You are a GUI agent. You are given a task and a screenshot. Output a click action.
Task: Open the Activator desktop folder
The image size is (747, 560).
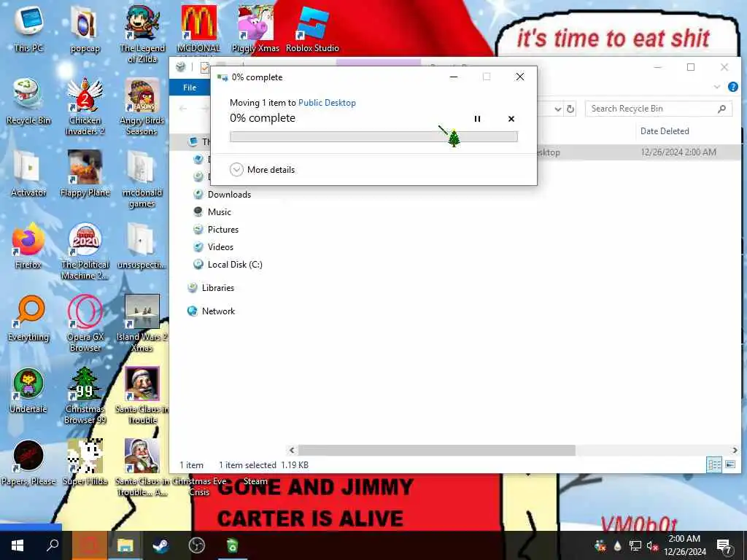tap(28, 174)
